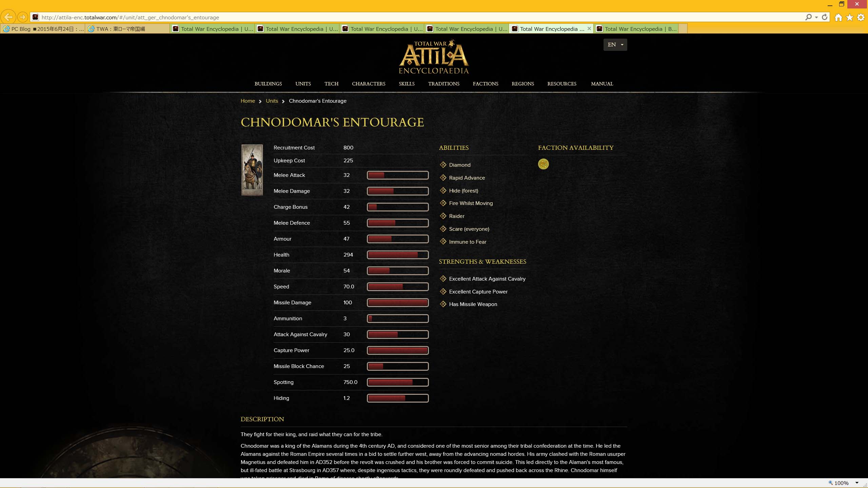The image size is (868, 488).
Task: Click the search magnifier in address bar
Action: (808, 17)
